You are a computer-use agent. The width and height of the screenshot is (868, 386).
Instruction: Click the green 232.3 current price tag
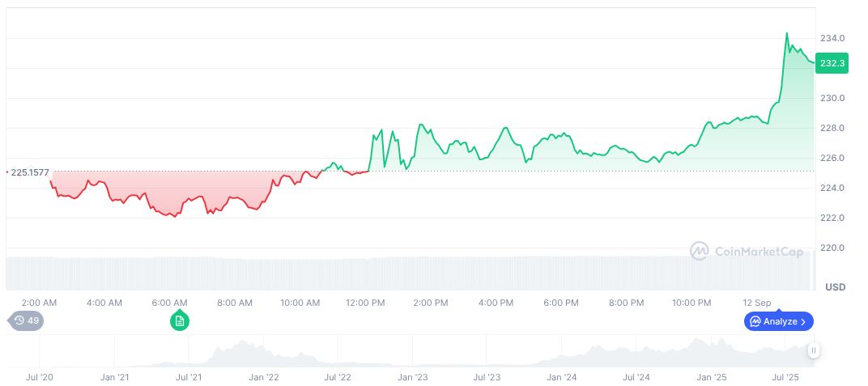coord(832,63)
